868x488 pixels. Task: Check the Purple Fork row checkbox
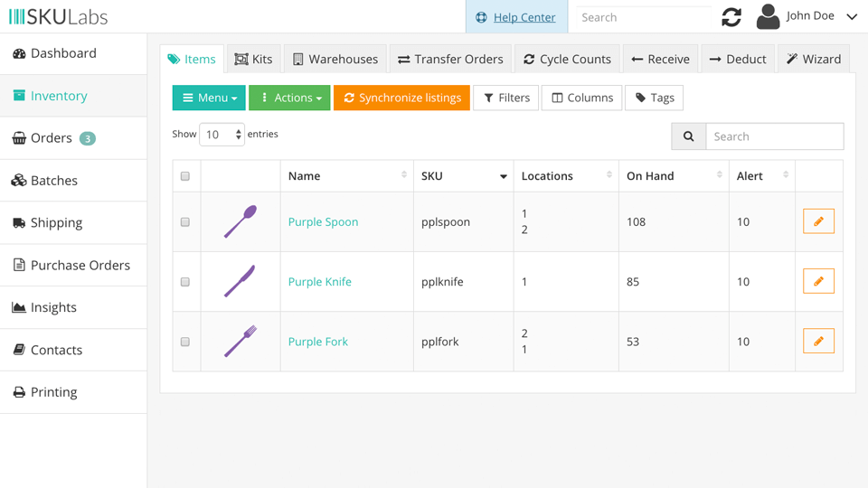(185, 343)
